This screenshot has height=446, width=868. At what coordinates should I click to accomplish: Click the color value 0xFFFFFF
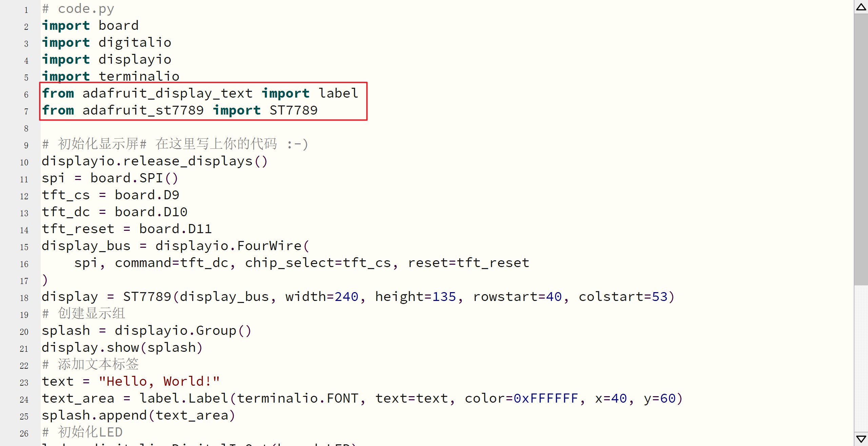(x=546, y=398)
